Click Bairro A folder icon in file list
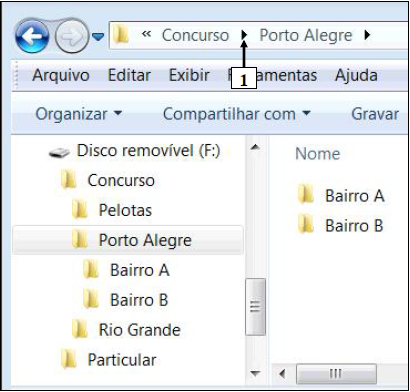The height and width of the screenshot is (392, 410). click(x=306, y=195)
